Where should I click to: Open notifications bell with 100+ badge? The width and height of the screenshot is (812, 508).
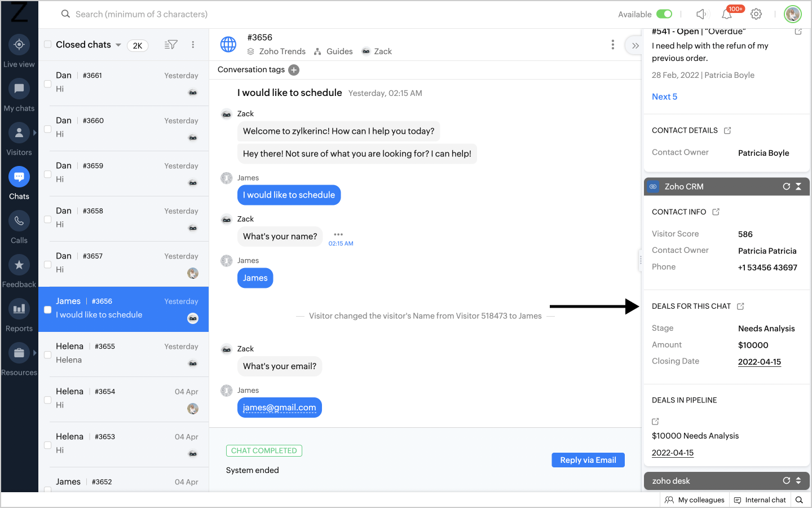(x=727, y=14)
